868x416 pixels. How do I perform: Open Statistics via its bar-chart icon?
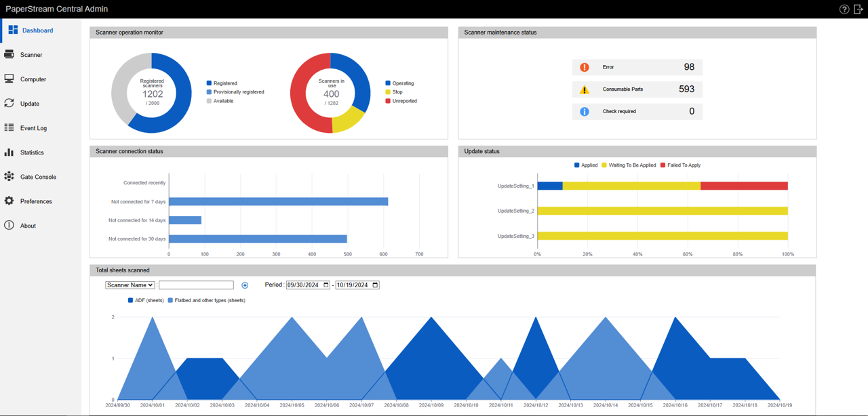[9, 152]
